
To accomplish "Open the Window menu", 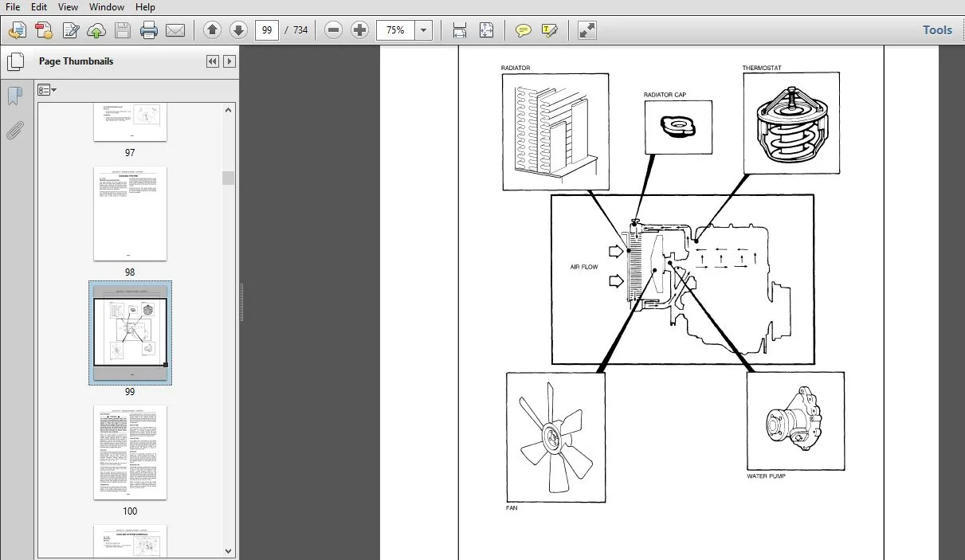I will (107, 7).
